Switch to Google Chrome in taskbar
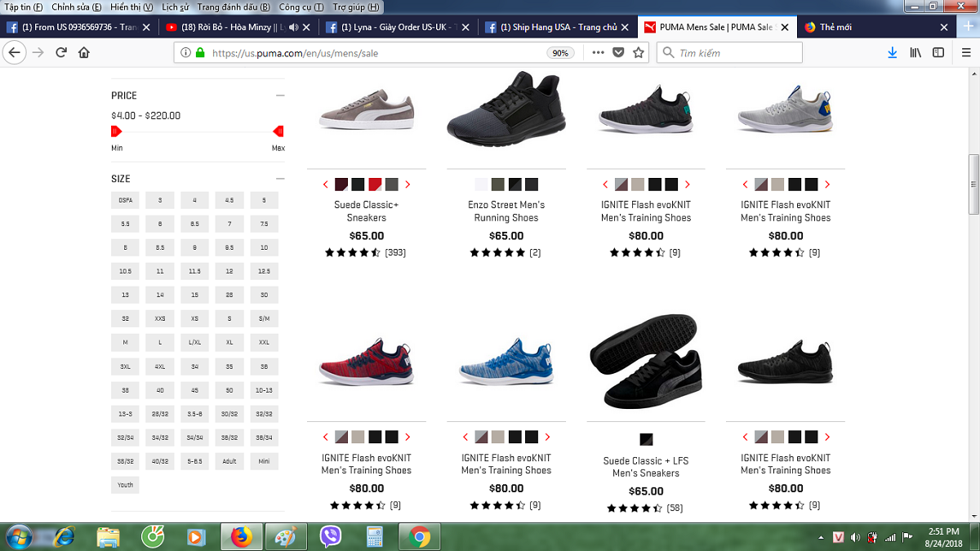The width and height of the screenshot is (980, 551). 420,537
